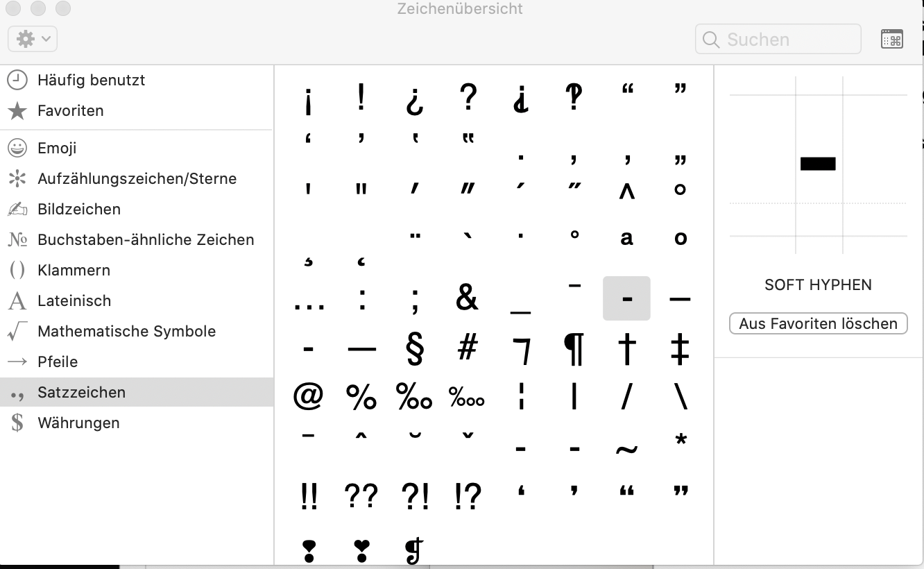924x569 pixels.
Task: Pick the broken bar ¦ character
Action: pos(521,397)
